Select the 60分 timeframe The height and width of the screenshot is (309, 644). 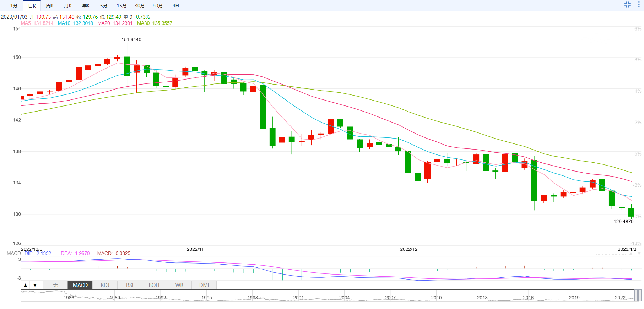pyautogui.click(x=158, y=6)
